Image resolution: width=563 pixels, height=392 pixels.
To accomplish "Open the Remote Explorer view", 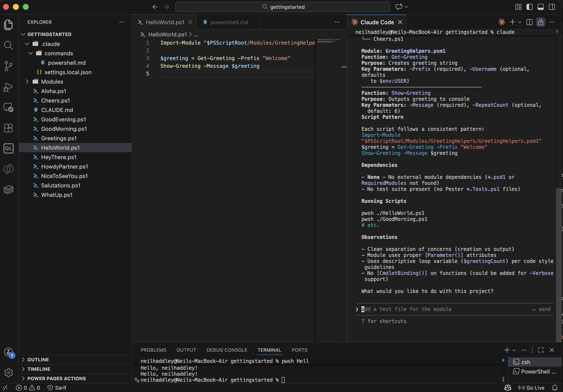I will pos(8,107).
